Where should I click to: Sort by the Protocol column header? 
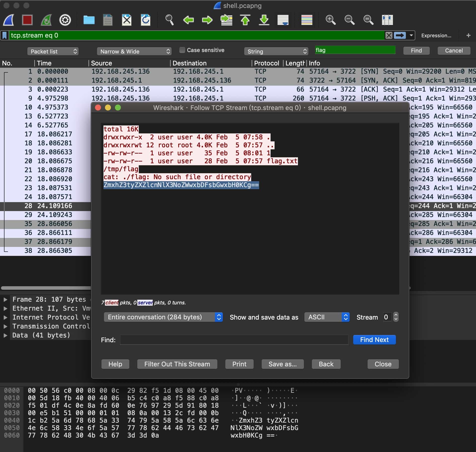coord(266,63)
